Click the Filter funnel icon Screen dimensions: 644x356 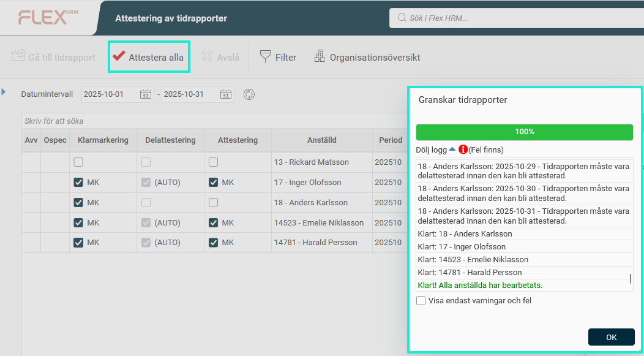point(265,57)
